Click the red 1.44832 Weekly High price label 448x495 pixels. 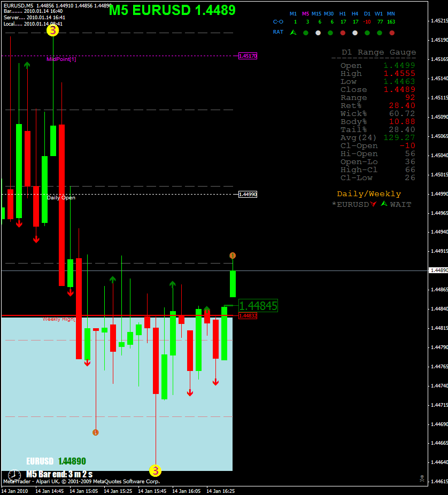click(x=248, y=316)
